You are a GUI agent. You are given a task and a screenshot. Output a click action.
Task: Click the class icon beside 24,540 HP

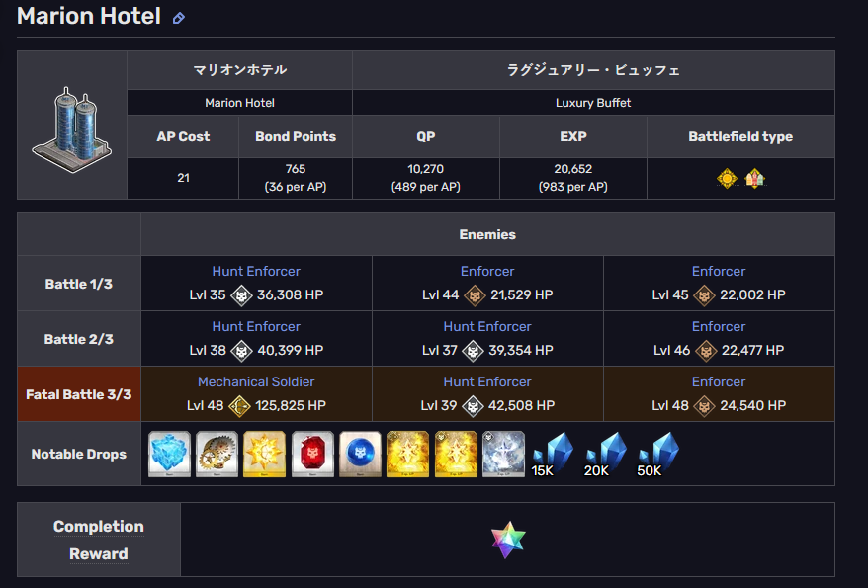[x=704, y=406]
